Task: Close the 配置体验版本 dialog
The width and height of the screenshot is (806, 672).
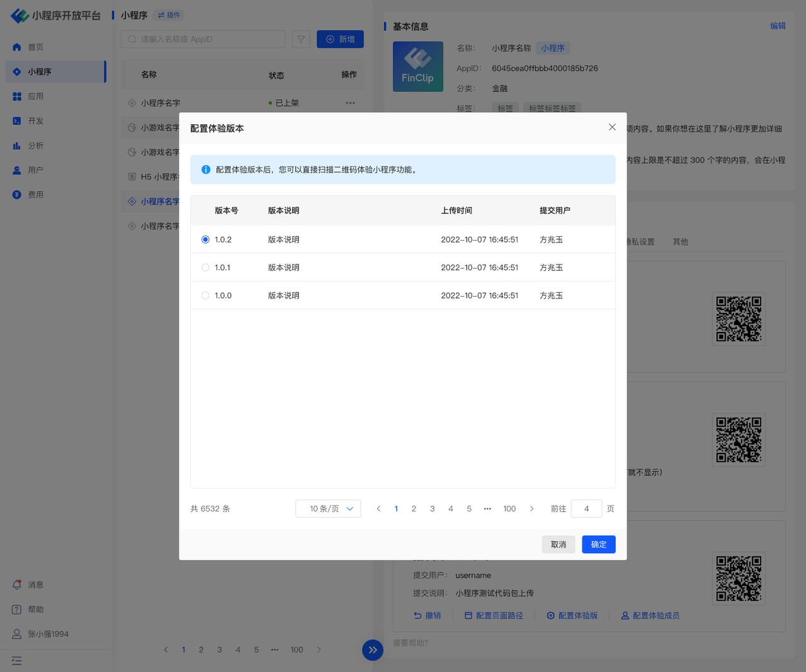Action: (x=612, y=127)
